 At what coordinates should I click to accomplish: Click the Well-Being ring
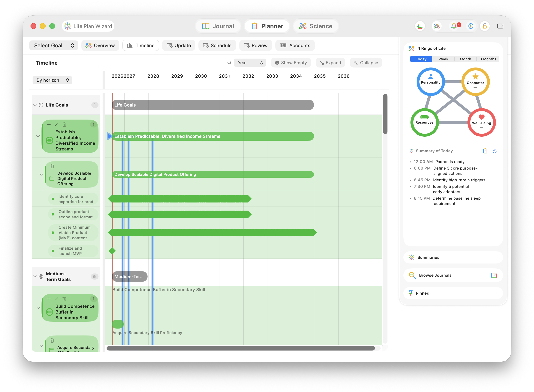coord(481,122)
